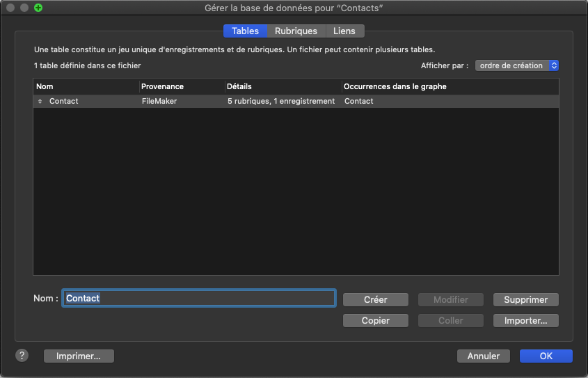Click Occurrences dans le graphe column header
Screen dimensions: 588x378
point(449,86)
